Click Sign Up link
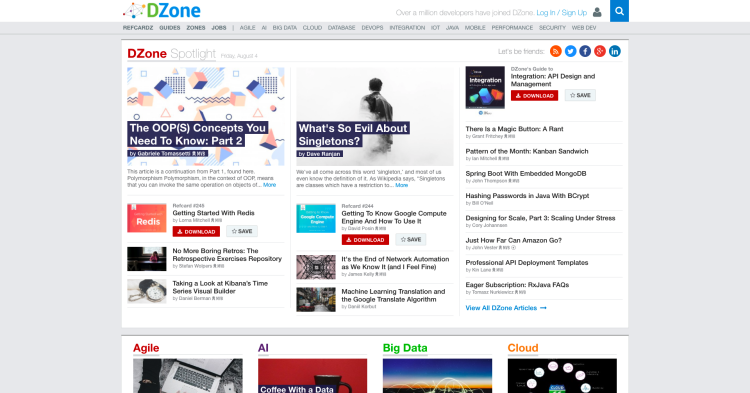Viewport: 750px width, 393px height. (574, 12)
